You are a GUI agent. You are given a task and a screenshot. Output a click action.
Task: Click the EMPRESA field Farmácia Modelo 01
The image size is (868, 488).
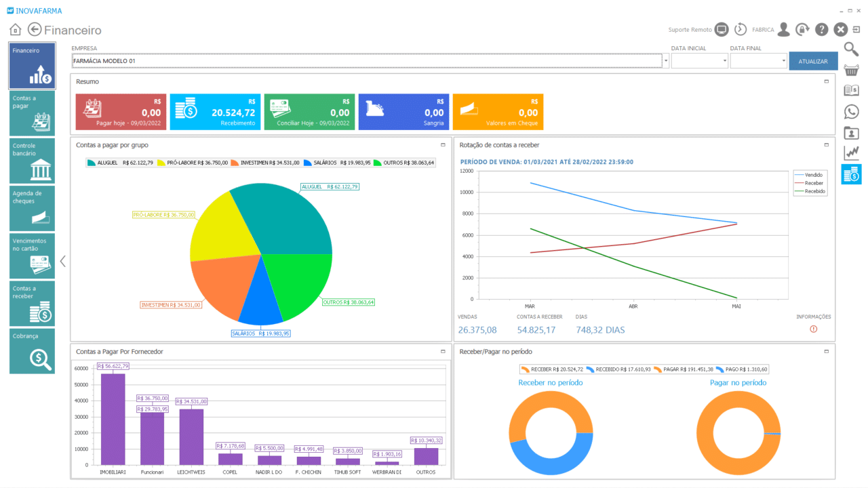[x=366, y=61]
